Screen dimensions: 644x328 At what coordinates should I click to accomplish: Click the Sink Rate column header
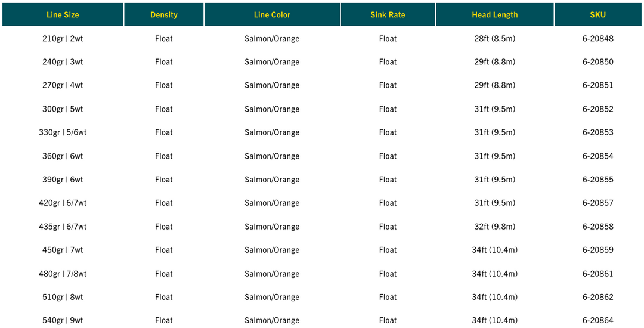point(388,15)
